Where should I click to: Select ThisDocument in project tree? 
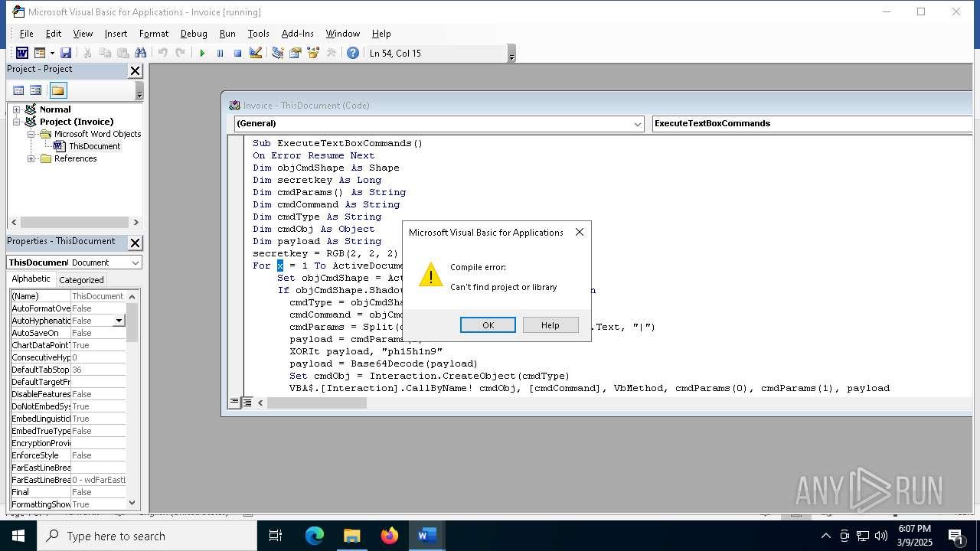click(94, 146)
